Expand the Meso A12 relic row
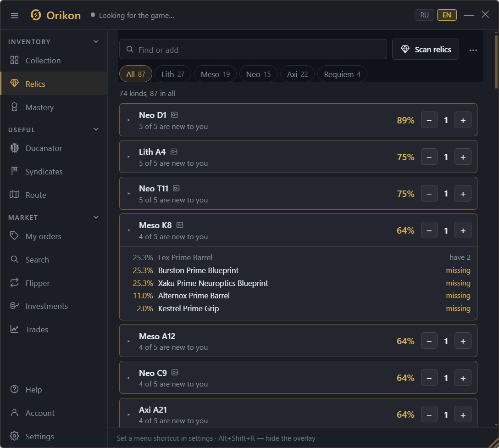 (128, 341)
